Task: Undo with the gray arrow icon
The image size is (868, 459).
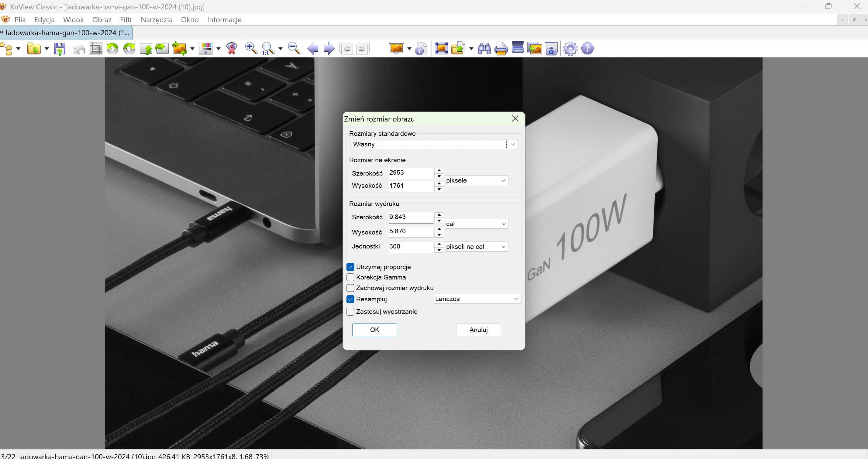Action: (79, 49)
